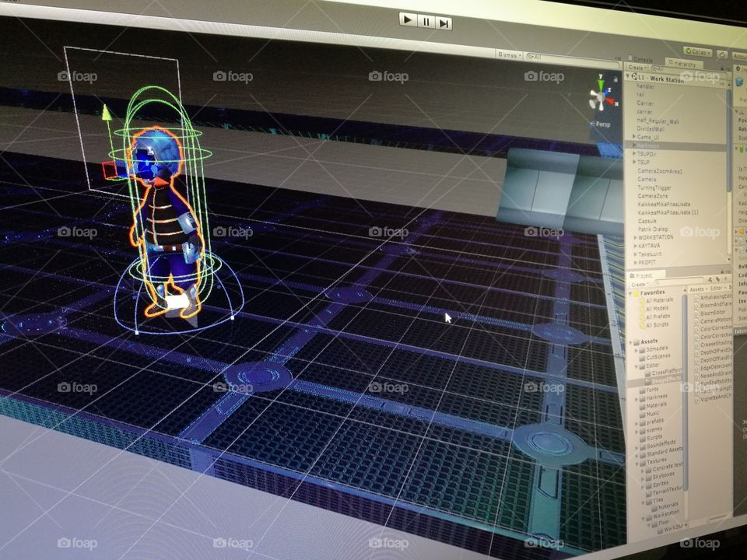Expand the Game_UI object in Hierarchy
The image size is (747, 560).
tap(634, 137)
